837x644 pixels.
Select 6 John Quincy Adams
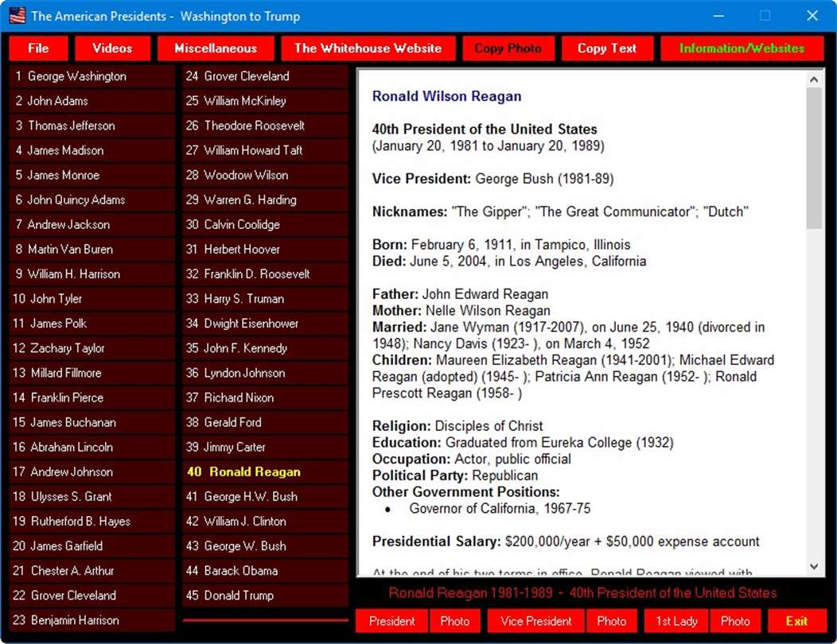pyautogui.click(x=92, y=200)
